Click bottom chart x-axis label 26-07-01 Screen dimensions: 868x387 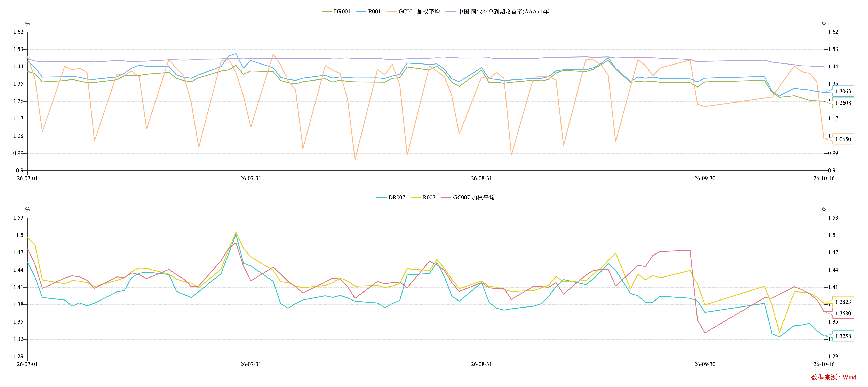point(27,364)
